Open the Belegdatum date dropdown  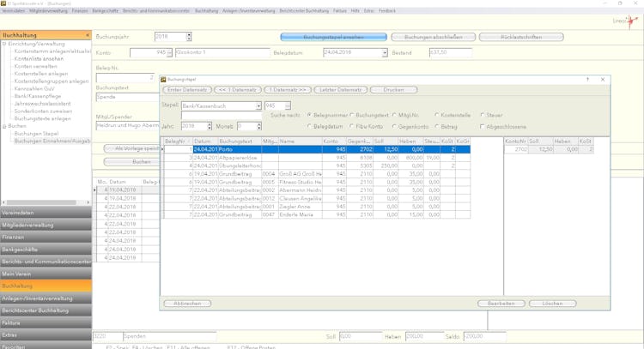(x=384, y=52)
